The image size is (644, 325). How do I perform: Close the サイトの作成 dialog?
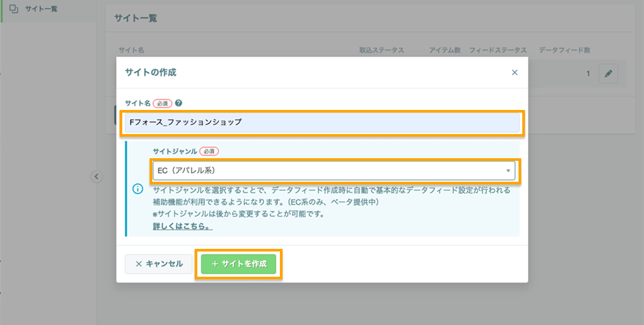click(x=514, y=72)
